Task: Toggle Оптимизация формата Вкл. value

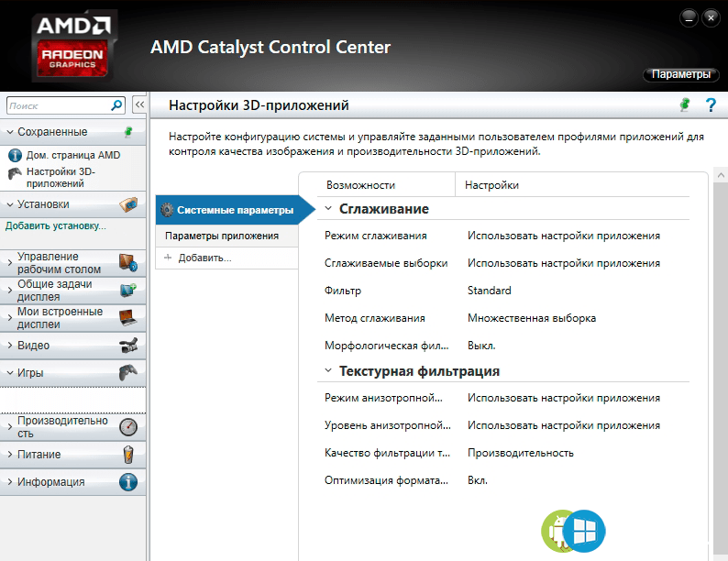Action: tap(478, 480)
